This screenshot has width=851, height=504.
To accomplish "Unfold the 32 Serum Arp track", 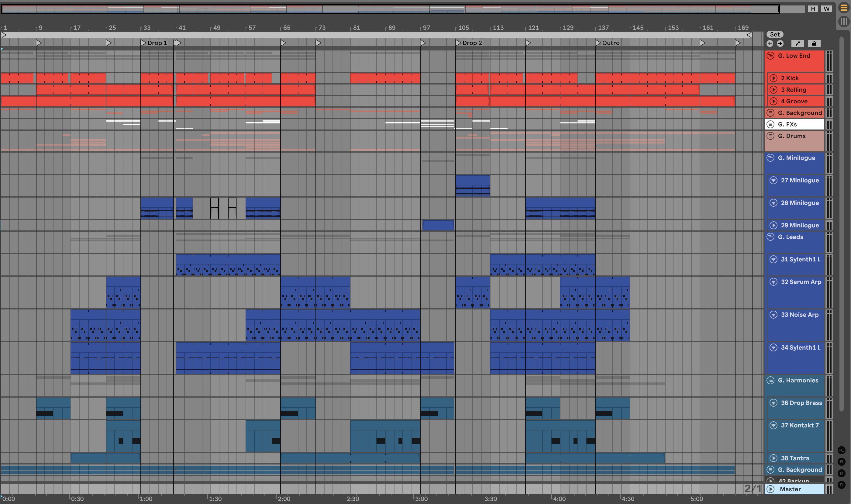I will (x=773, y=282).
